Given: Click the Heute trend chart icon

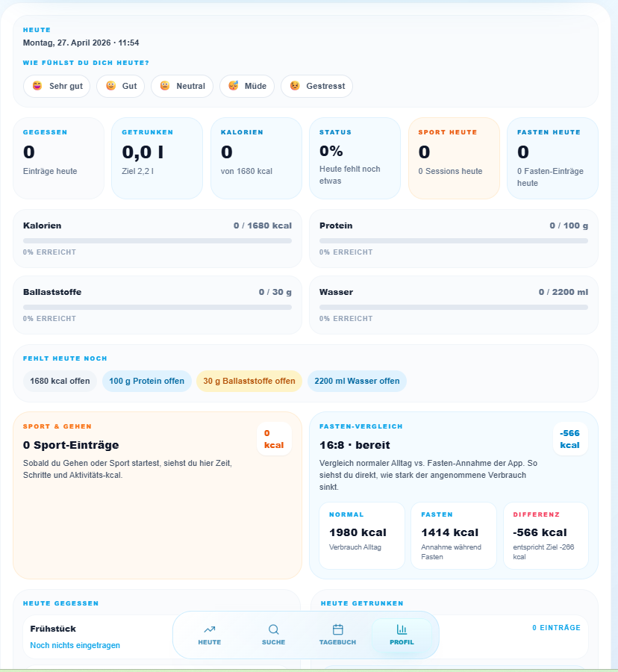Looking at the screenshot, I should (209, 629).
